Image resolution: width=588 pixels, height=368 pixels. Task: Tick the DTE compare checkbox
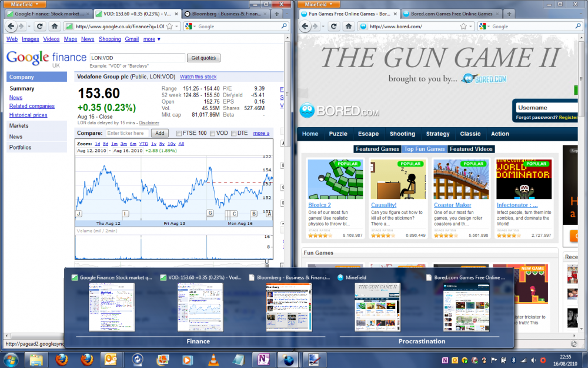pyautogui.click(x=233, y=133)
